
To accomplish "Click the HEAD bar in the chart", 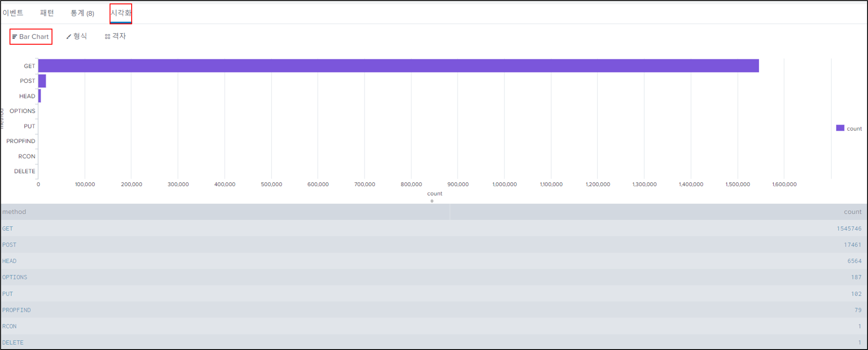I will [x=39, y=96].
